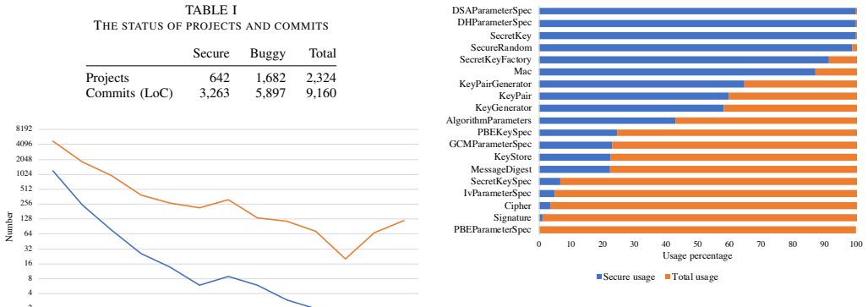This screenshot has height=307, width=868.
Task: Click the KeyGenerator bar label
Action: (x=504, y=107)
